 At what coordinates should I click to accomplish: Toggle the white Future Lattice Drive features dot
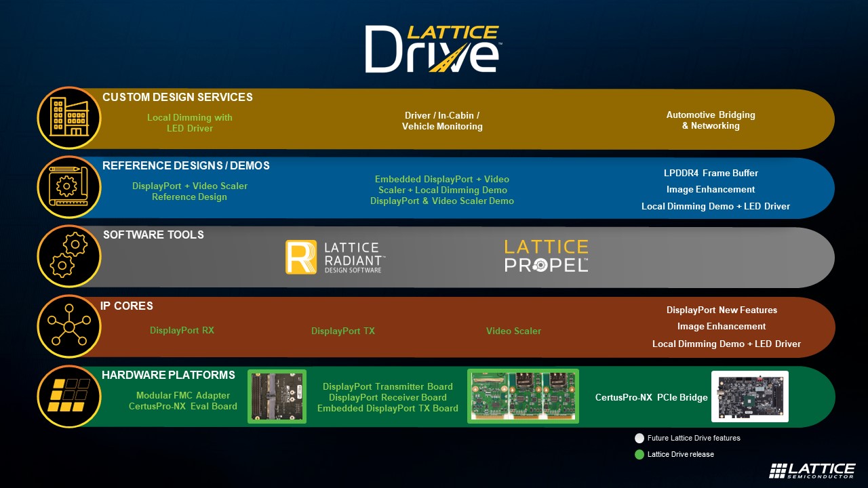click(x=639, y=438)
